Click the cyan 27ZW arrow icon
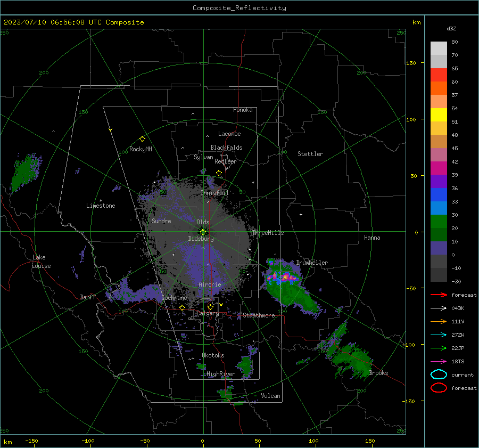Image resolution: width=479 pixels, height=448 pixels. 439,335
